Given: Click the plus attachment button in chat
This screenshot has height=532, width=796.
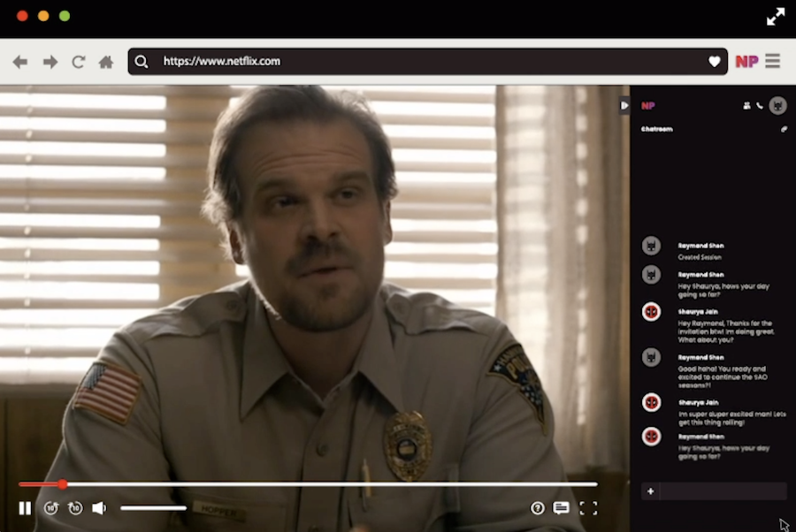Looking at the screenshot, I should tap(650, 491).
